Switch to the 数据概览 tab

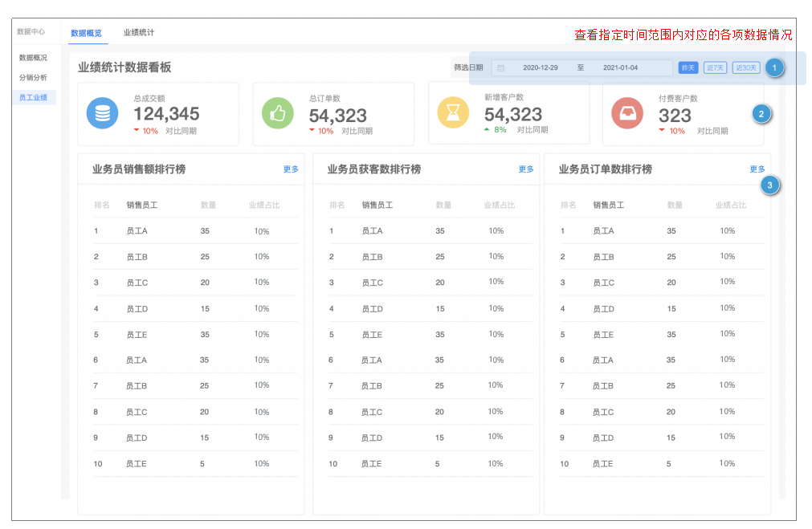tap(86, 33)
